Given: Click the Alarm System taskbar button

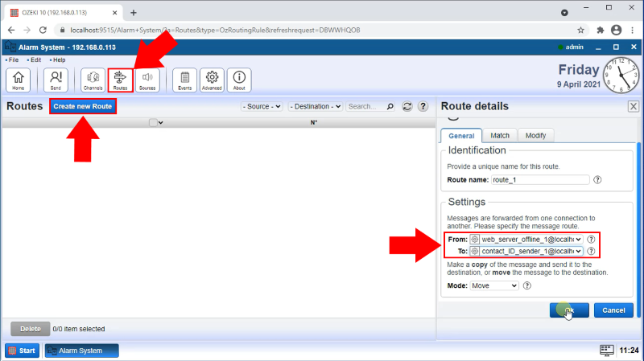Looking at the screenshot, I should pos(82,351).
